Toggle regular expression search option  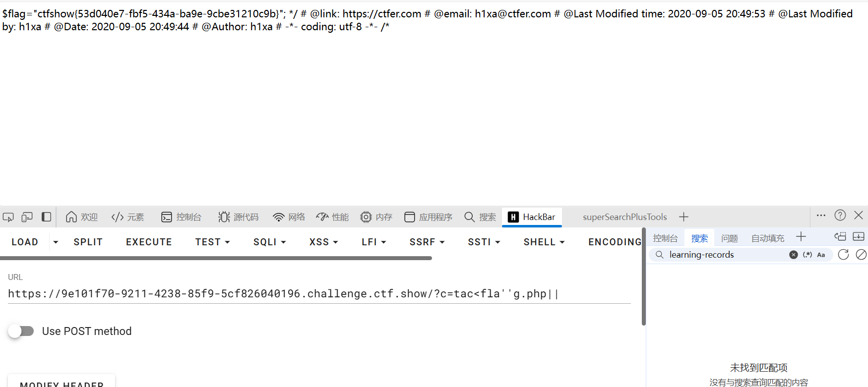[807, 255]
